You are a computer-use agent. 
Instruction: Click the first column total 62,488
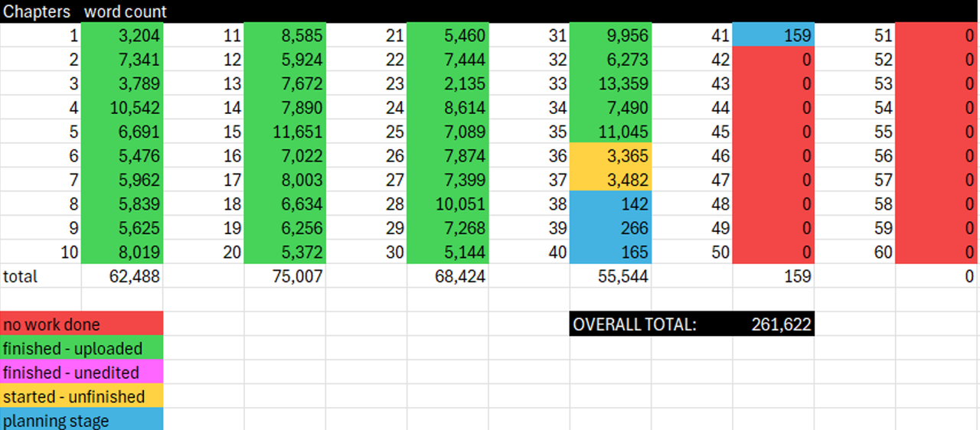[x=122, y=276]
